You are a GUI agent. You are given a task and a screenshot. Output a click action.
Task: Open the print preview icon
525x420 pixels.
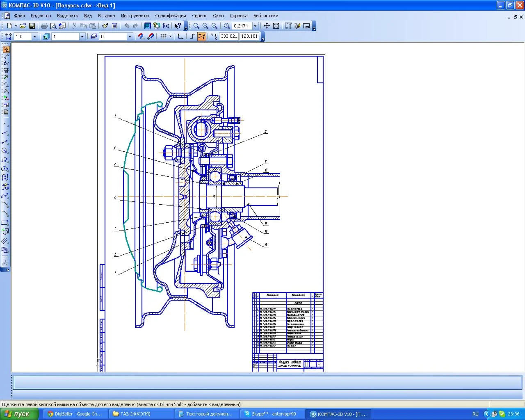coord(53,26)
